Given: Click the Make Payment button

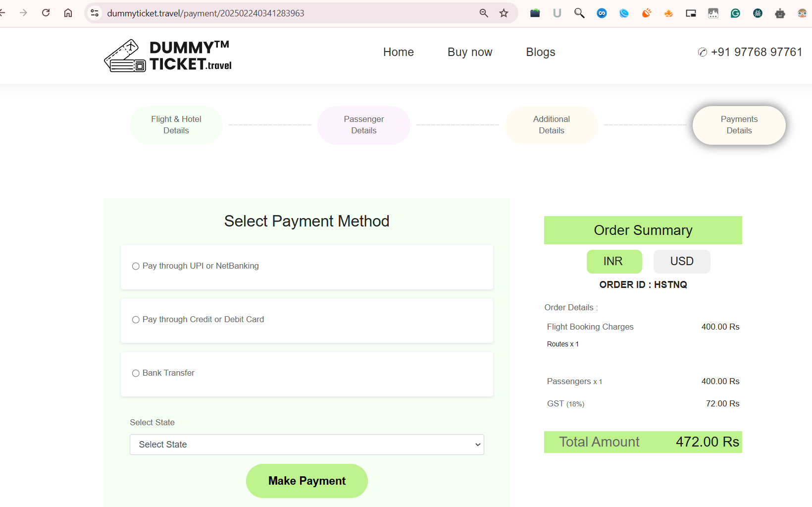Looking at the screenshot, I should [306, 481].
